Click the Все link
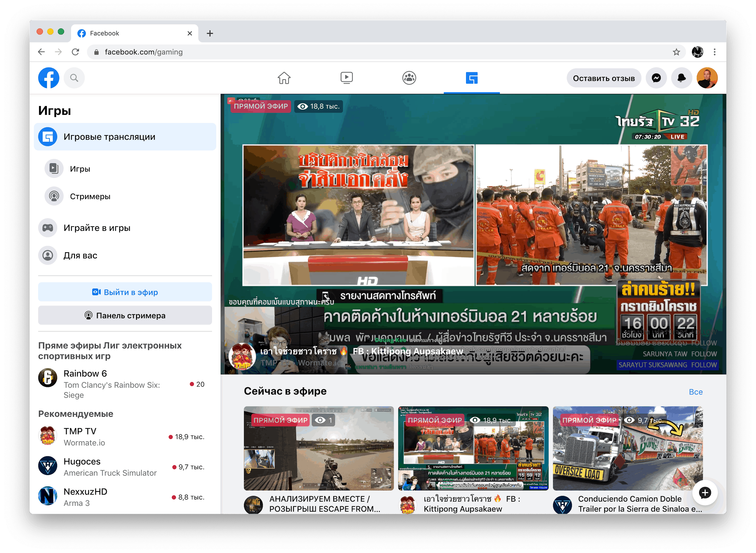This screenshot has width=756, height=553. [x=696, y=392]
